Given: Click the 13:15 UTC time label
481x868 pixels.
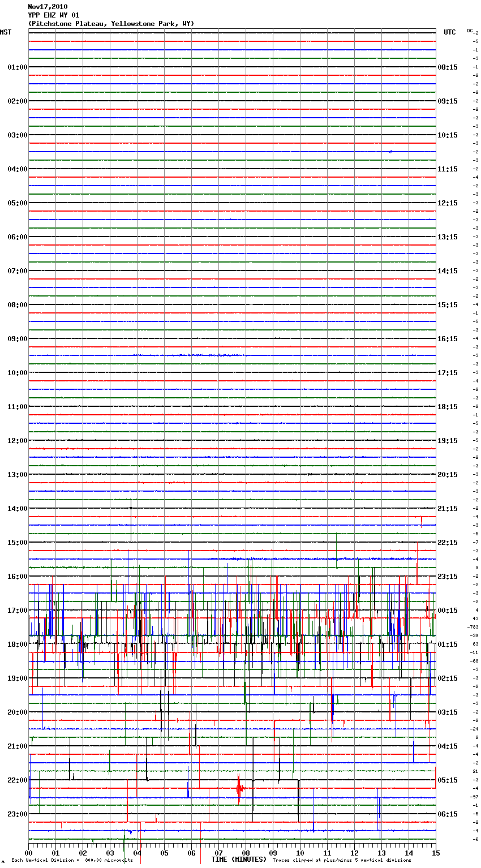Looking at the screenshot, I should pyautogui.click(x=448, y=237).
